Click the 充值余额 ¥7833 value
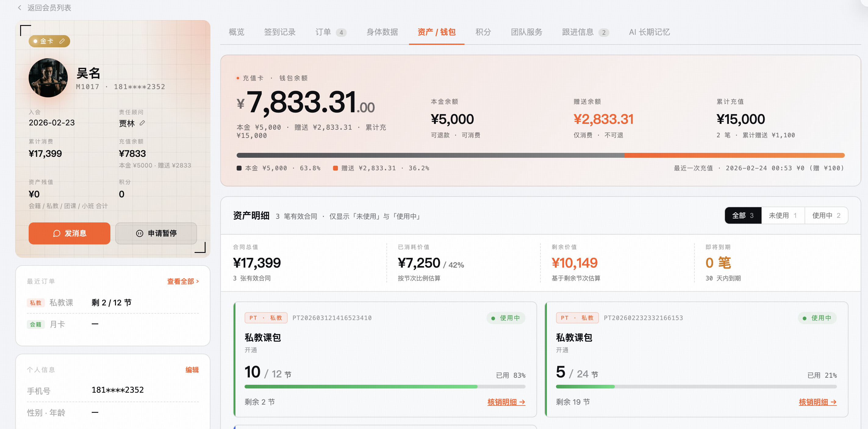The height and width of the screenshot is (429, 868). click(132, 154)
